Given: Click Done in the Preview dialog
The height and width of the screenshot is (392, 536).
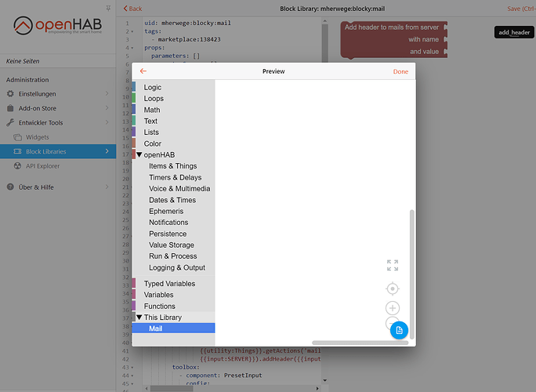Looking at the screenshot, I should click(x=400, y=71).
